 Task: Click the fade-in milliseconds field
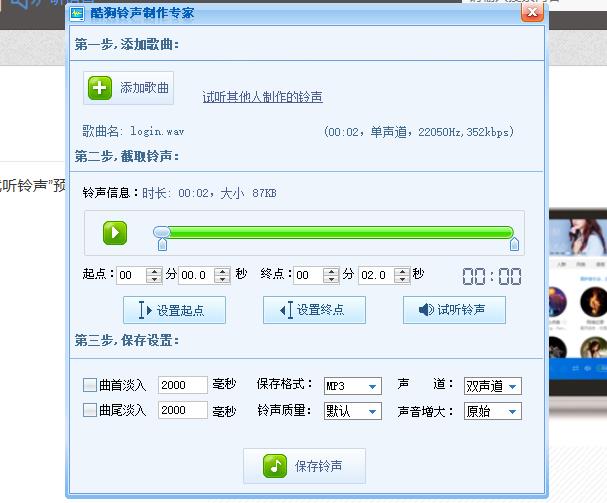[183, 385]
